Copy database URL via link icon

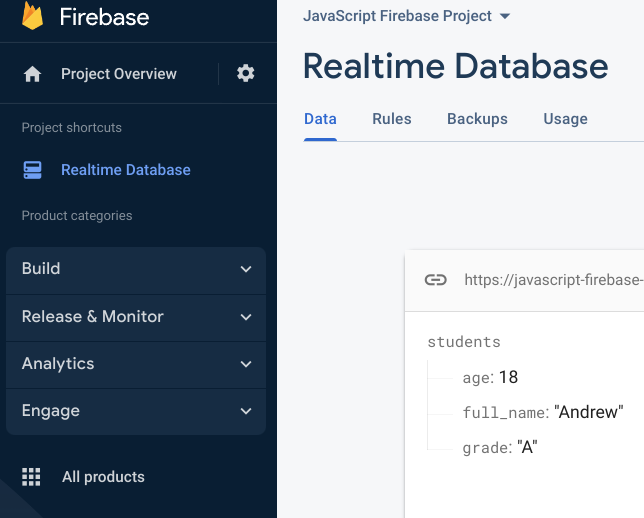point(435,280)
